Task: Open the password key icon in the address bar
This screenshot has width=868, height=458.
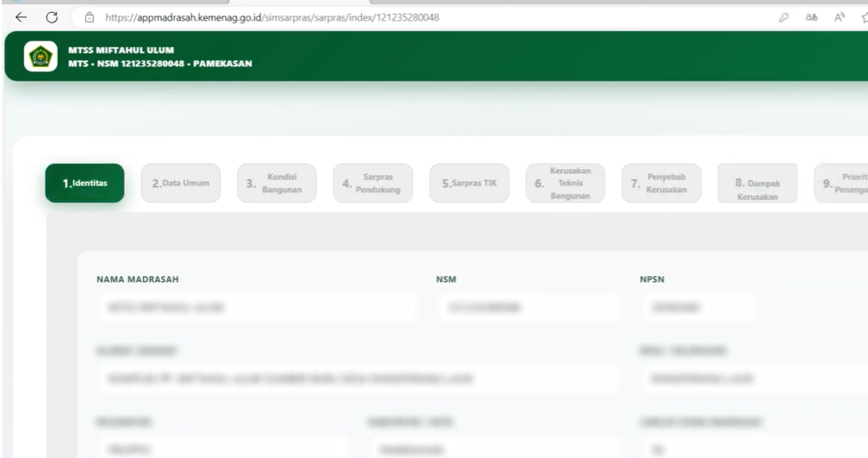Action: (x=784, y=17)
